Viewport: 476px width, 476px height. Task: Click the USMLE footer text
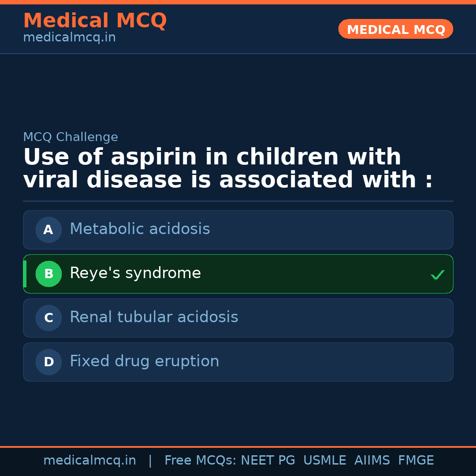point(324,461)
